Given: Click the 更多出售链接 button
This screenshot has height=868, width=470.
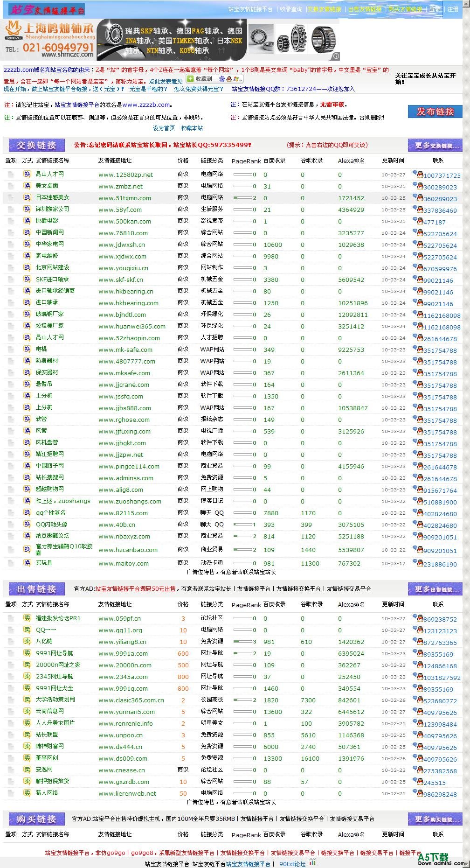Looking at the screenshot, I should pyautogui.click(x=435, y=589).
